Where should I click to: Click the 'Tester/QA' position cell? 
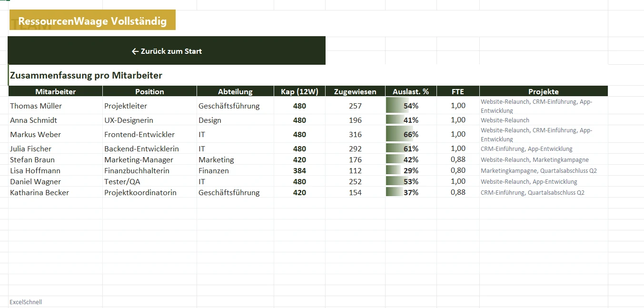click(x=150, y=181)
